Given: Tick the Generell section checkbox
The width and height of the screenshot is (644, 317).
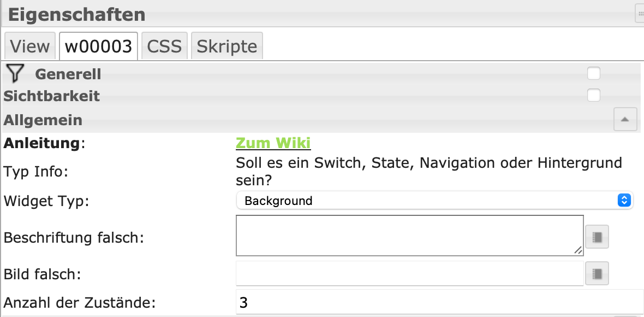Looking at the screenshot, I should tap(593, 73).
